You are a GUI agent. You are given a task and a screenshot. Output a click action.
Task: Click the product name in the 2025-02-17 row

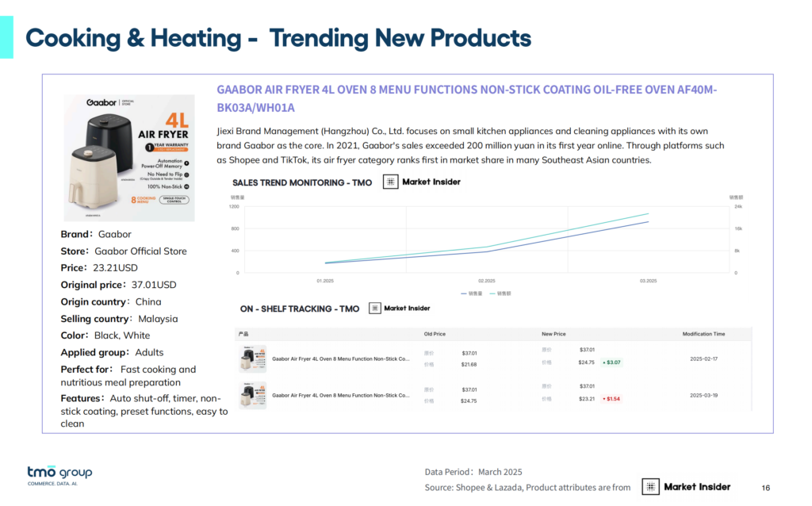pos(341,359)
